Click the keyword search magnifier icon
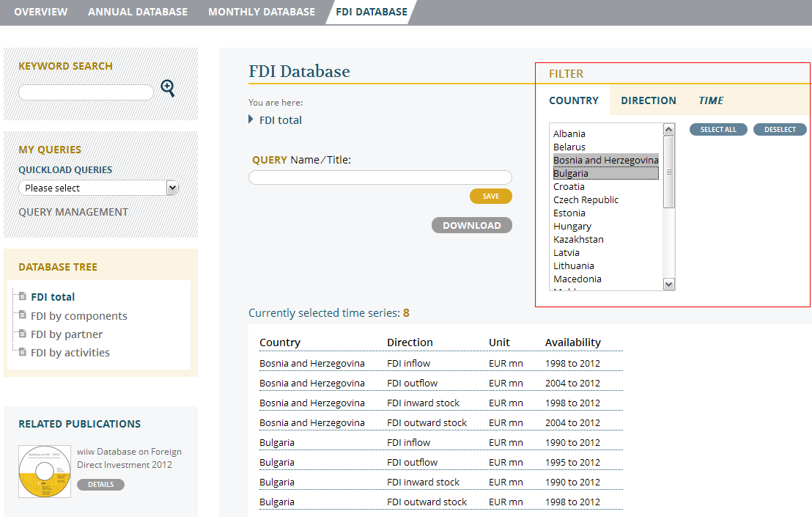 [x=168, y=89]
